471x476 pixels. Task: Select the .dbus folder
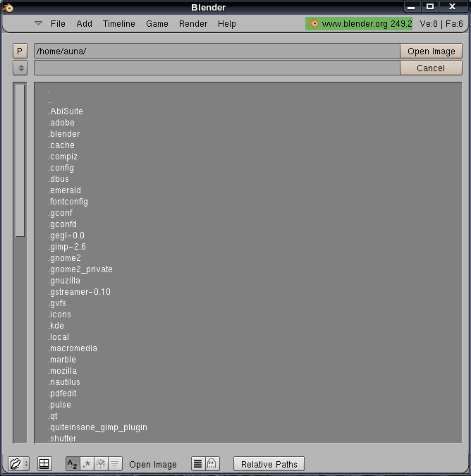point(59,179)
